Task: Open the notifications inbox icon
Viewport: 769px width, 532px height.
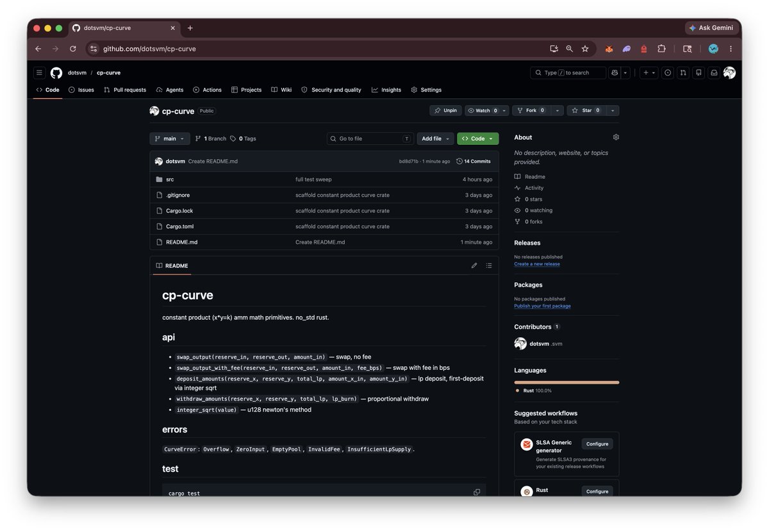Action: 714,73
